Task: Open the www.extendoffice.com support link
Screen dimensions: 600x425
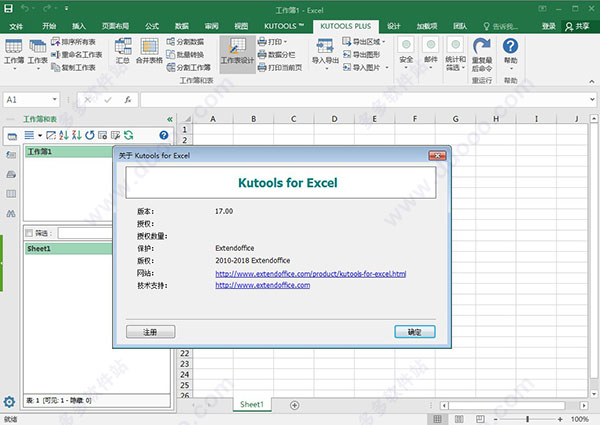Action: 262,285
